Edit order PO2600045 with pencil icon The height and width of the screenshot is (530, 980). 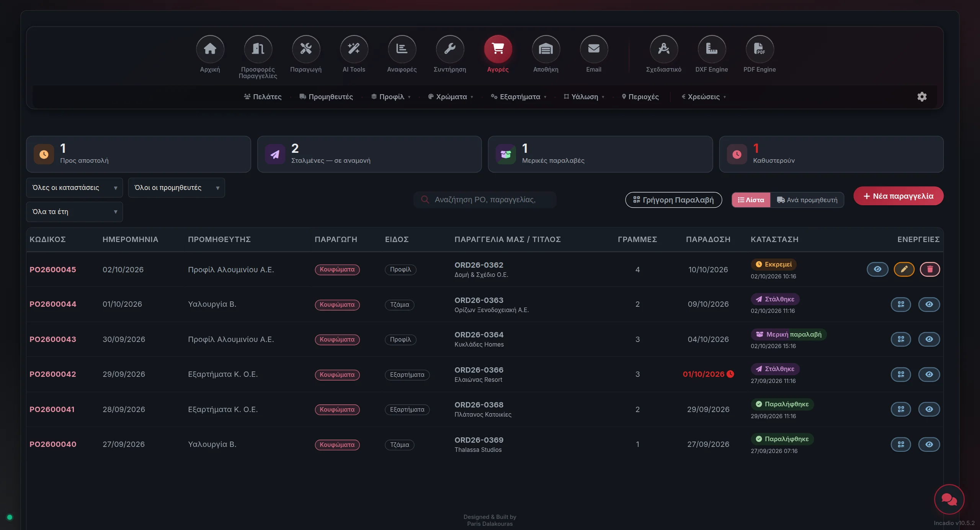coord(904,269)
